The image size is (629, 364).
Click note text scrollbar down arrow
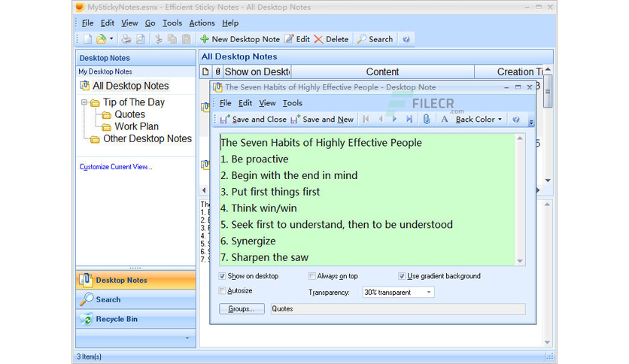tap(520, 261)
